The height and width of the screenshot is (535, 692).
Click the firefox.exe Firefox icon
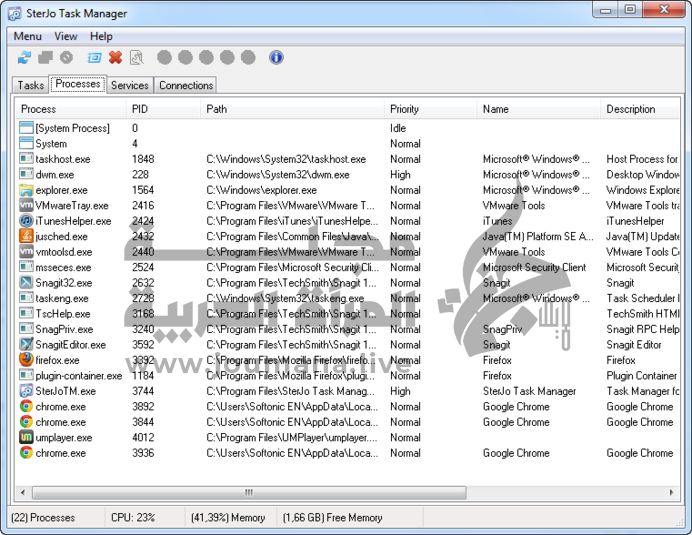[26, 360]
